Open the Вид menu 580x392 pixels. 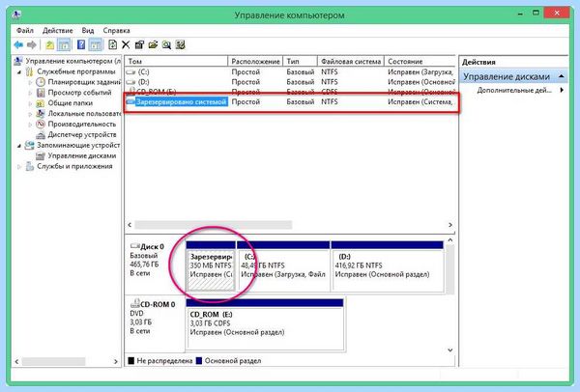point(88,30)
